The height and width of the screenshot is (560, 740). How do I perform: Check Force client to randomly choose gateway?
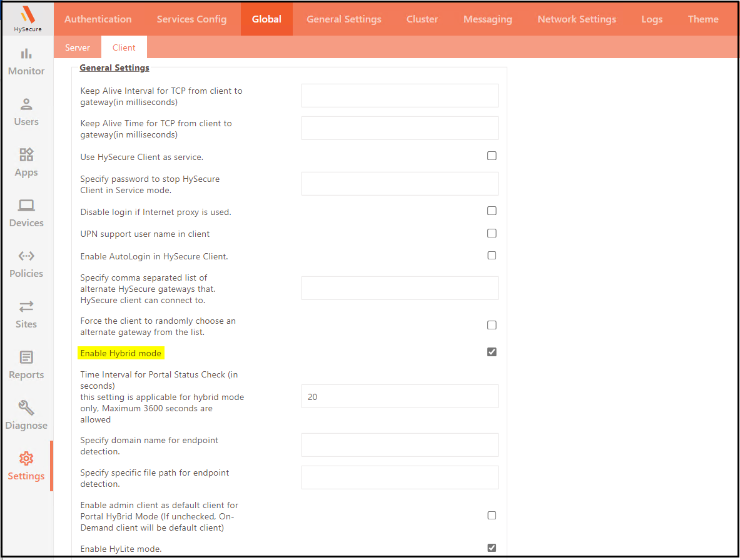492,325
